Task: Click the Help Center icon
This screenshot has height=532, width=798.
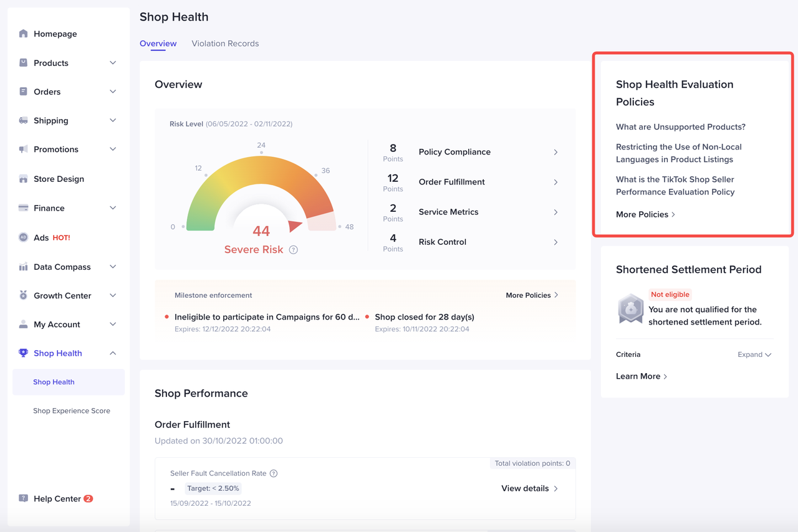Action: (23, 498)
